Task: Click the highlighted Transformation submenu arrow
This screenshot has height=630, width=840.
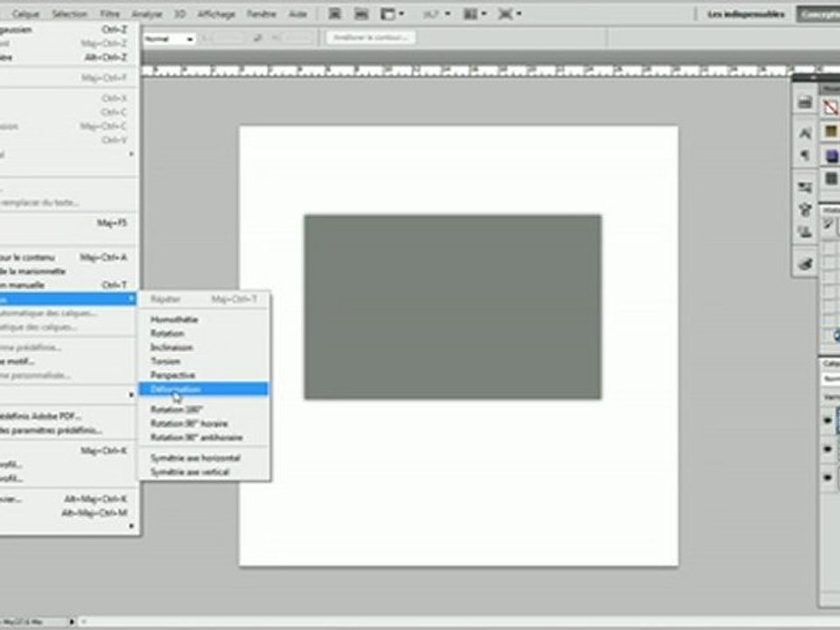Action: (130, 299)
